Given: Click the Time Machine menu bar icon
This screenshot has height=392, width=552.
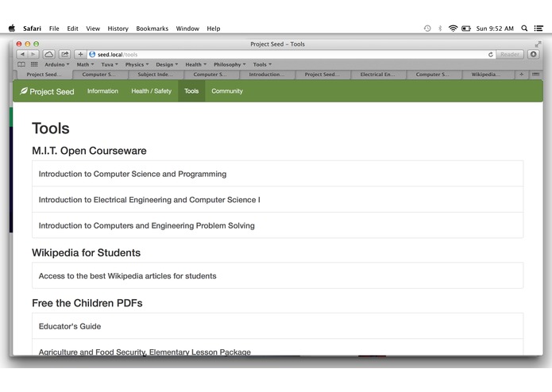Looking at the screenshot, I should [x=427, y=29].
